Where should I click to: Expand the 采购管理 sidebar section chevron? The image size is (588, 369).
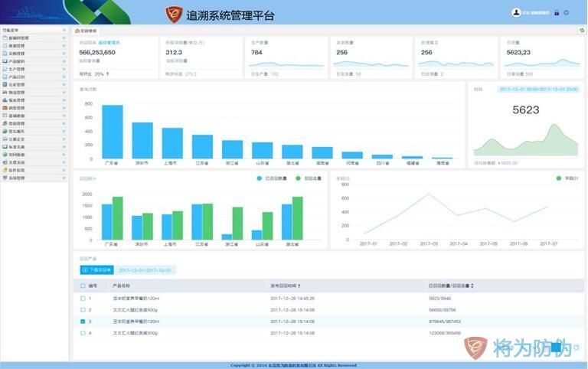point(64,53)
